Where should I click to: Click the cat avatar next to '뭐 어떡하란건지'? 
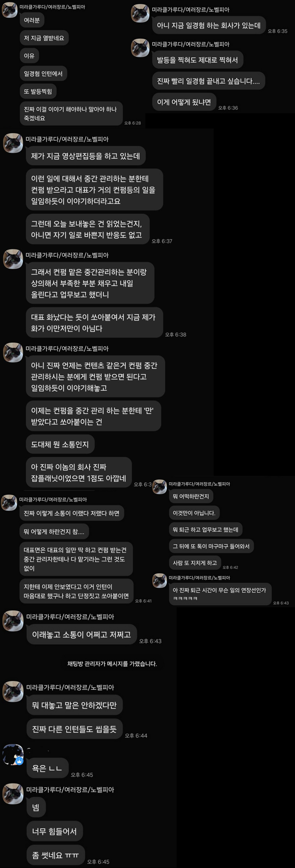pyautogui.click(x=160, y=486)
